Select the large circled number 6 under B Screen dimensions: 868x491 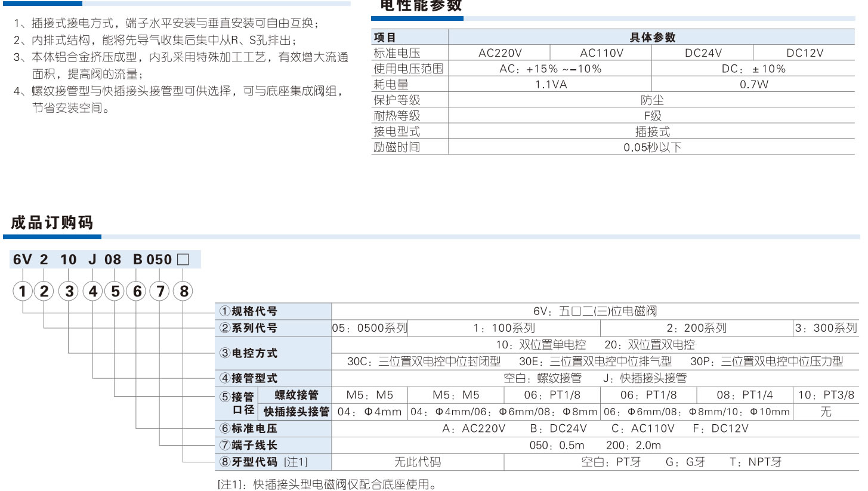138,291
